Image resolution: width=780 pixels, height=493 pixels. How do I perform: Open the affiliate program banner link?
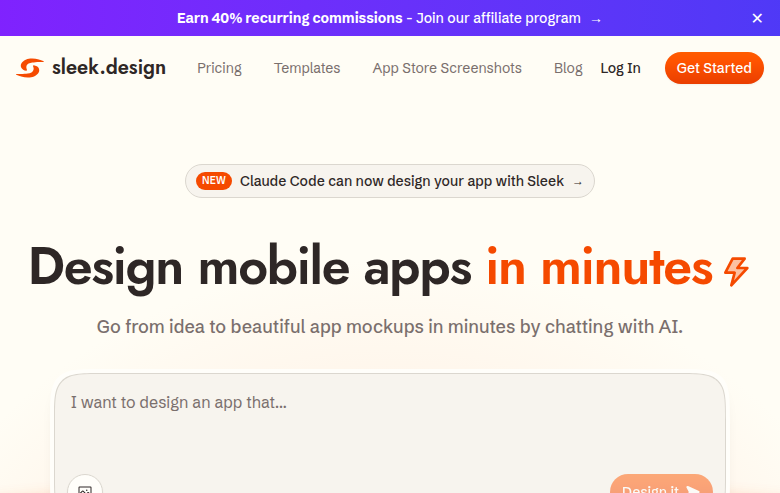(x=390, y=18)
